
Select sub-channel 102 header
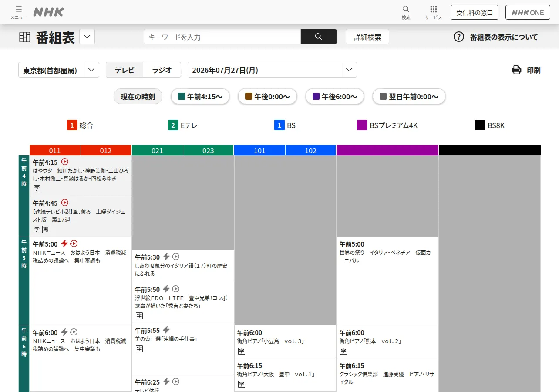click(x=310, y=151)
